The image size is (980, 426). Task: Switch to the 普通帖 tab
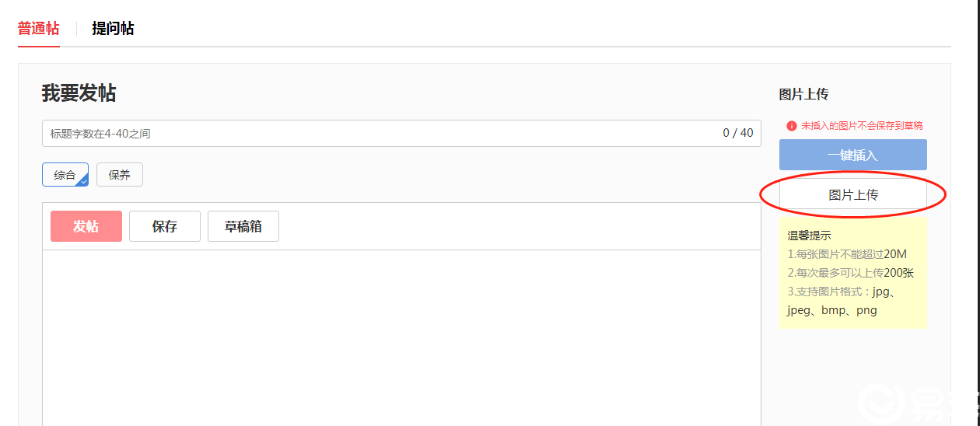tap(39, 29)
